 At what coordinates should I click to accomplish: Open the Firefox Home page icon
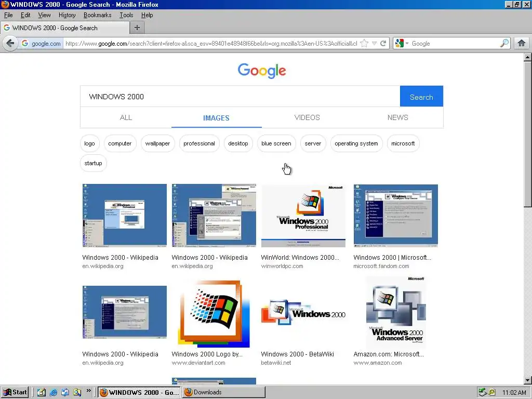pos(522,44)
